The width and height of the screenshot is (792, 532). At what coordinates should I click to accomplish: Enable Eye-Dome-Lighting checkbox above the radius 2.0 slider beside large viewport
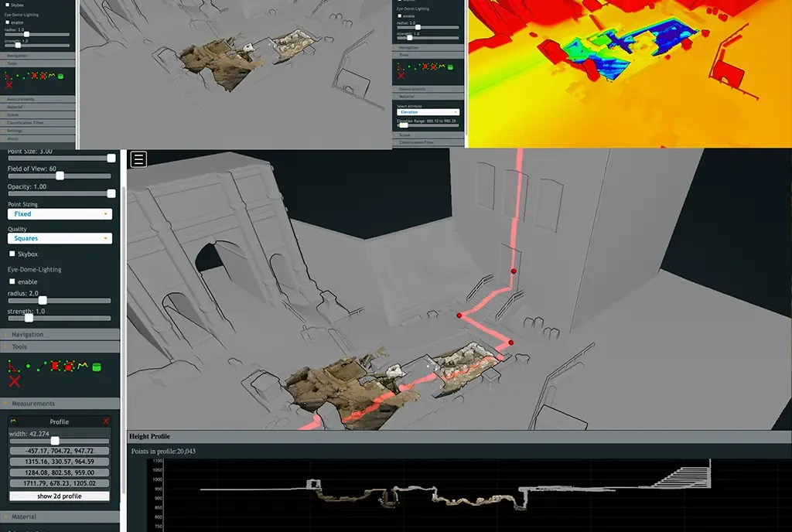coord(12,281)
